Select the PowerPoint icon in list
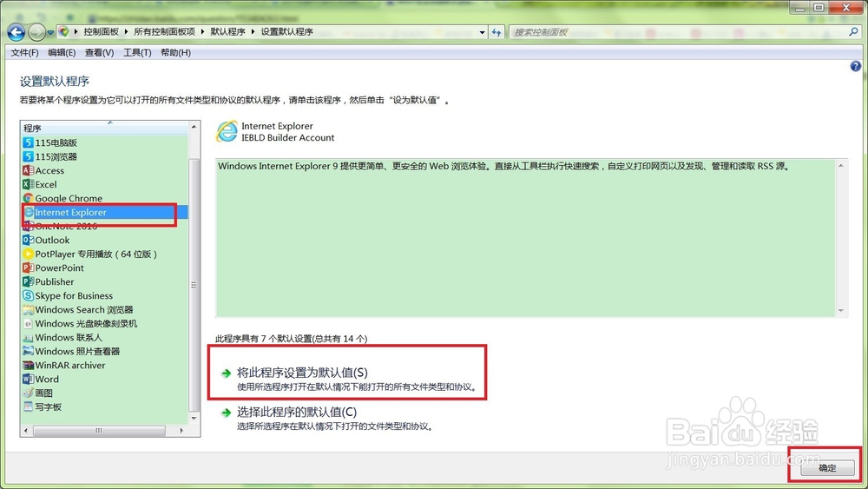Screen dimensions: 868x489 [x=29, y=268]
